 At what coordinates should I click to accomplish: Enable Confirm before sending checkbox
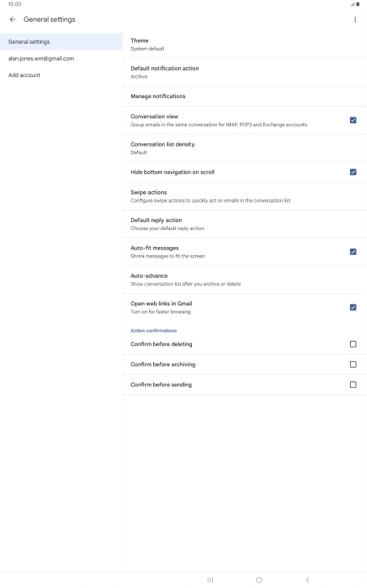coord(353,385)
